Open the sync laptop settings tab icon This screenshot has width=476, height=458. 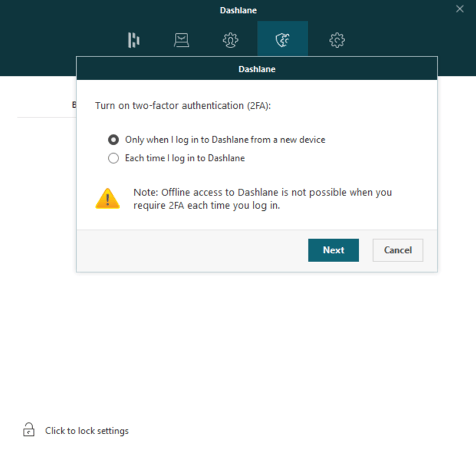click(181, 40)
